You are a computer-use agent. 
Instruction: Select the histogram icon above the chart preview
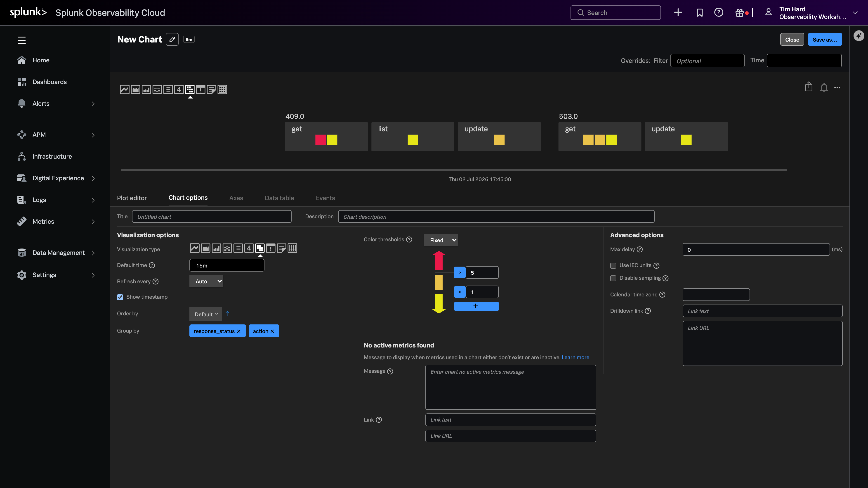coord(157,89)
